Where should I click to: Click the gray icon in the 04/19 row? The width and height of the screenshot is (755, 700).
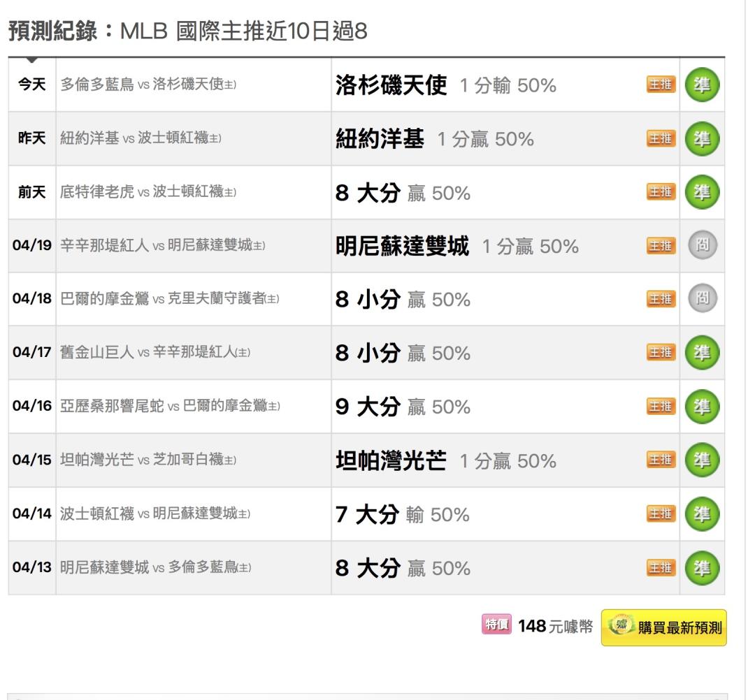(703, 246)
